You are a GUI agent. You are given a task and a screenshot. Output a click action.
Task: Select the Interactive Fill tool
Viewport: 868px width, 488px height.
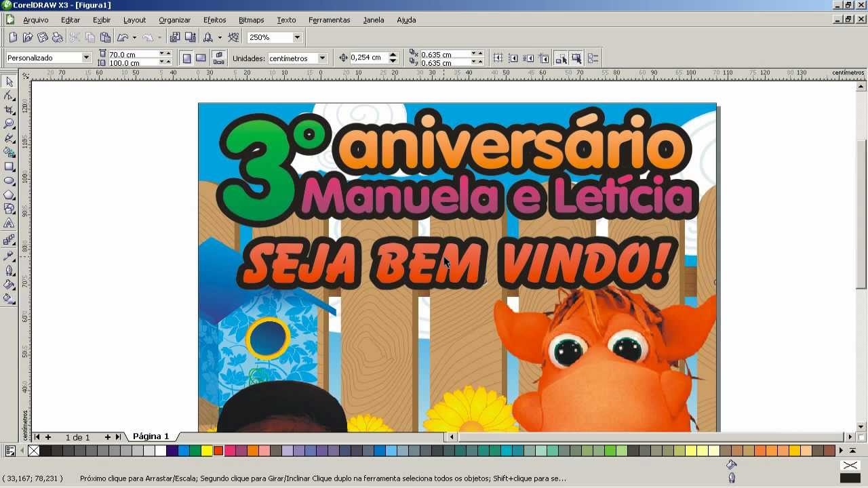(9, 299)
